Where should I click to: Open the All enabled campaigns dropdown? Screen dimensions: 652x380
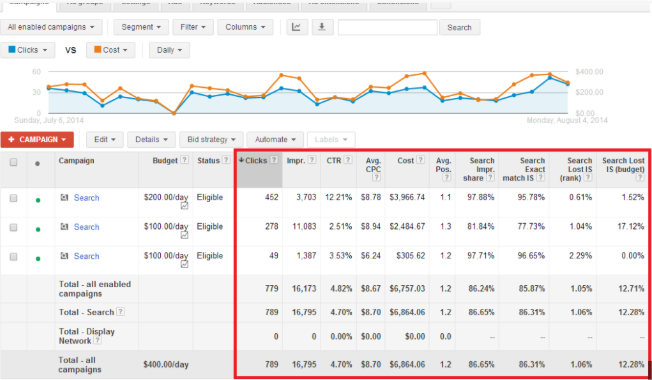coord(51,27)
